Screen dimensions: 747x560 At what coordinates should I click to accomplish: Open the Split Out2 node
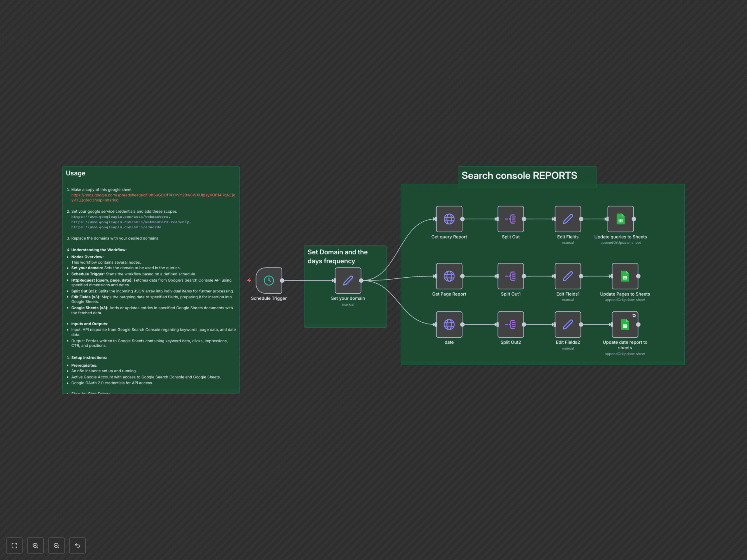510,324
